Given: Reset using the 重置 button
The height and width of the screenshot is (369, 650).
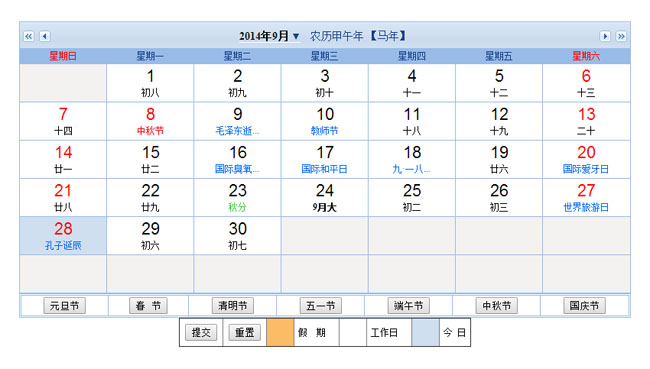Looking at the screenshot, I should (245, 333).
